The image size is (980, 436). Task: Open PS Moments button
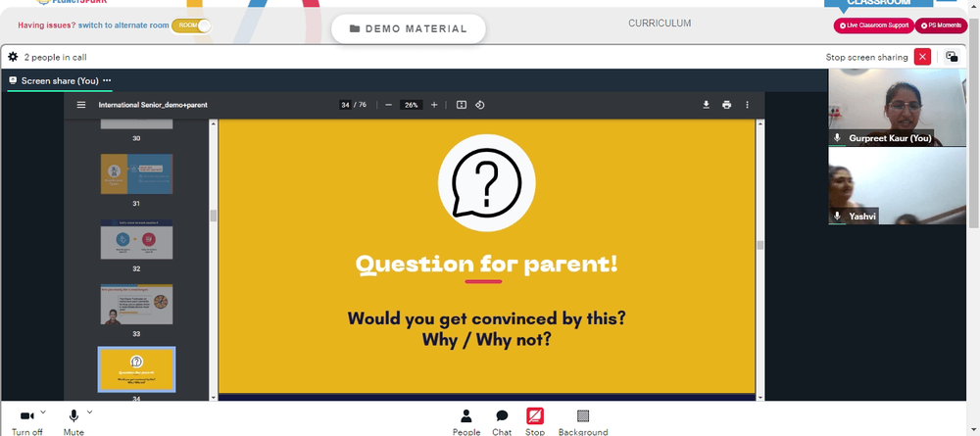(941, 25)
